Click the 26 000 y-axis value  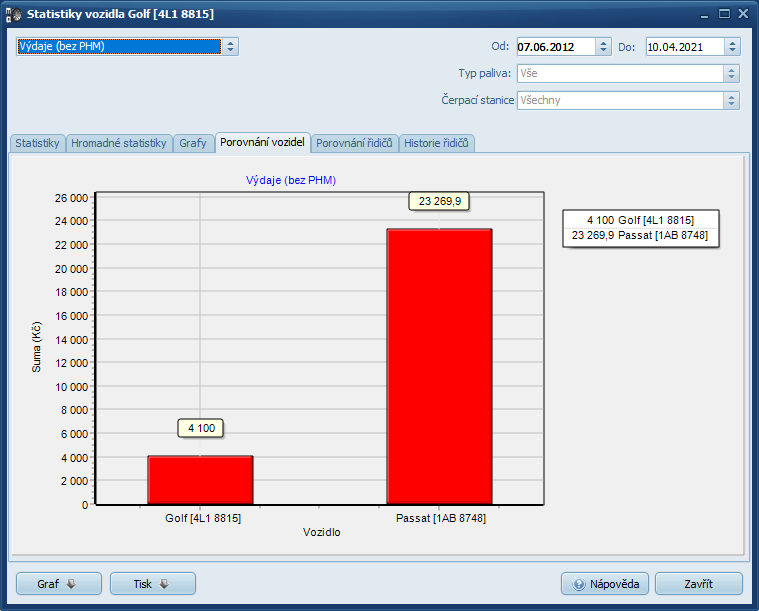pyautogui.click(x=71, y=198)
